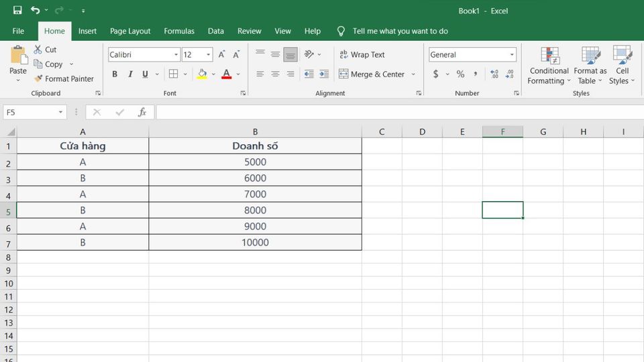
Task: Click the Undo arrow icon
Action: [36, 10]
